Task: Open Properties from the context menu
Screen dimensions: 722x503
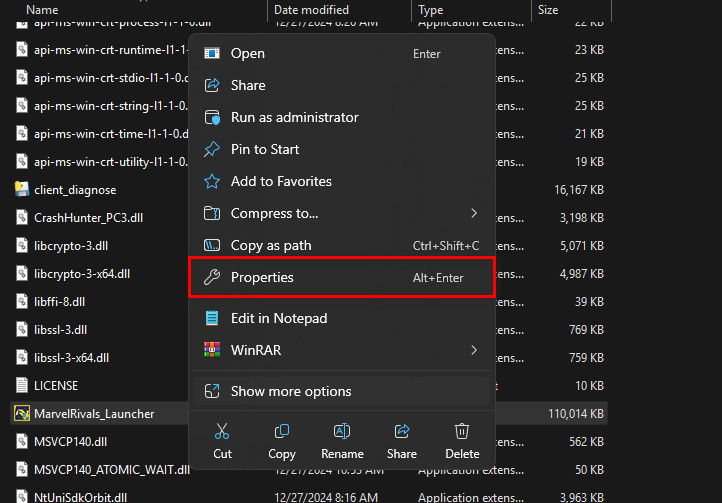Action: 342,277
